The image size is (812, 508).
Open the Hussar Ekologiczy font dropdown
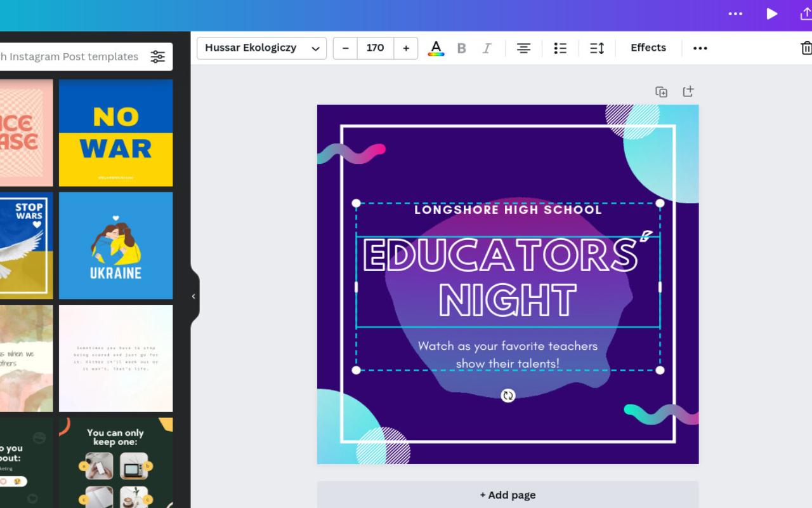pos(261,48)
